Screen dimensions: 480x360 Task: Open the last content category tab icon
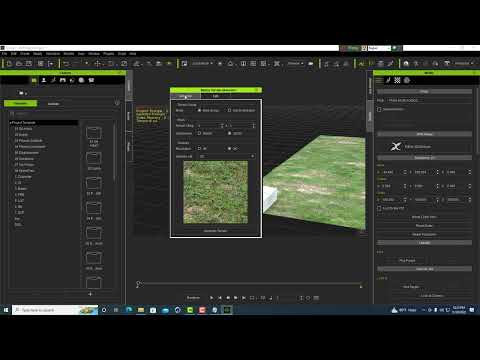[x=91, y=80]
